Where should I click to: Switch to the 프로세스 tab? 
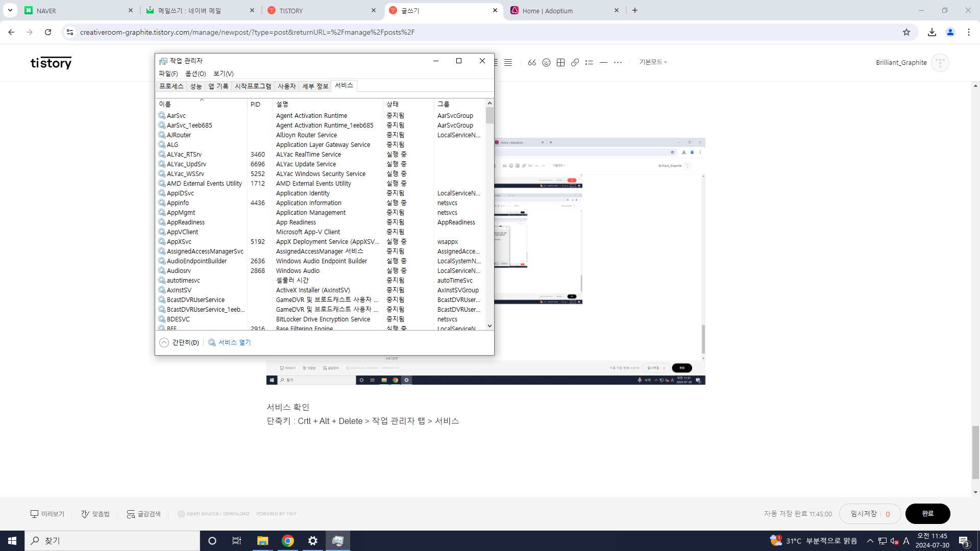click(x=171, y=86)
